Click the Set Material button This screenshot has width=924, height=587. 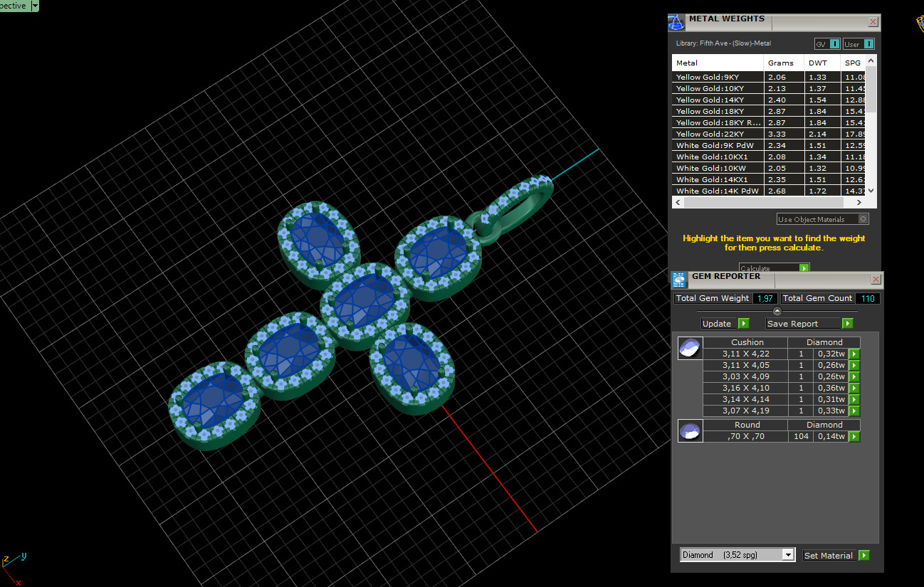[830, 555]
